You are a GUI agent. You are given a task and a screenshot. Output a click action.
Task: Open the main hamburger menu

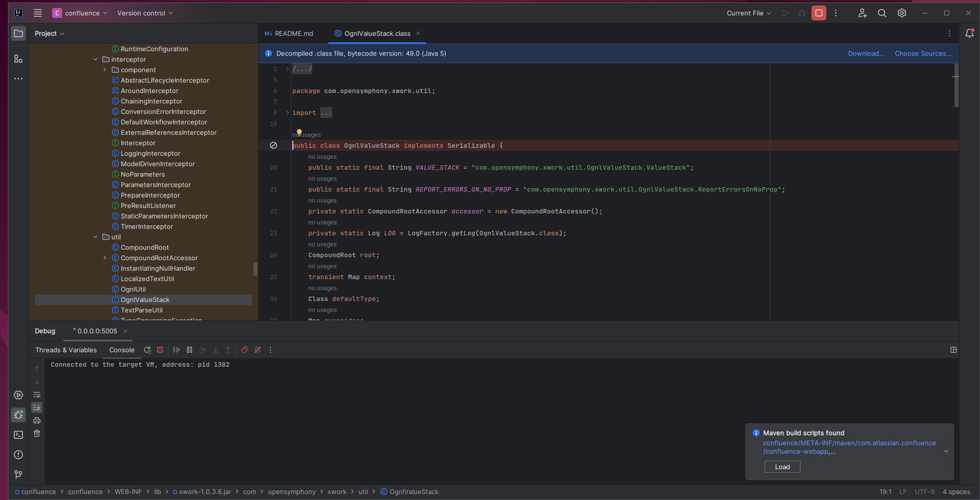(x=38, y=13)
